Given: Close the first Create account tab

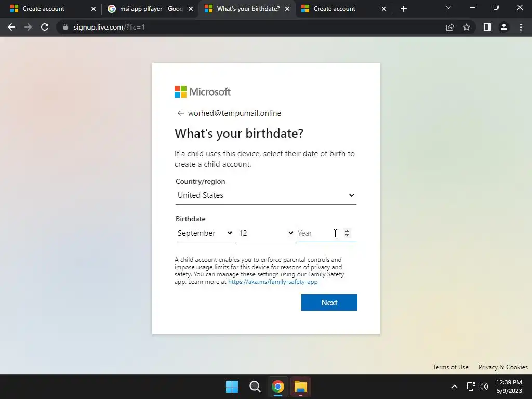Looking at the screenshot, I should click(94, 9).
